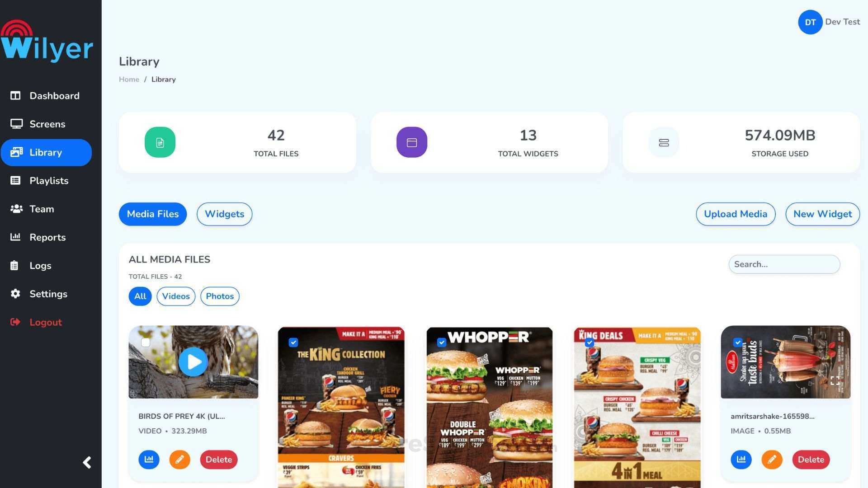Filter media files by Videos
Image resolution: width=868 pixels, height=488 pixels.
point(176,296)
